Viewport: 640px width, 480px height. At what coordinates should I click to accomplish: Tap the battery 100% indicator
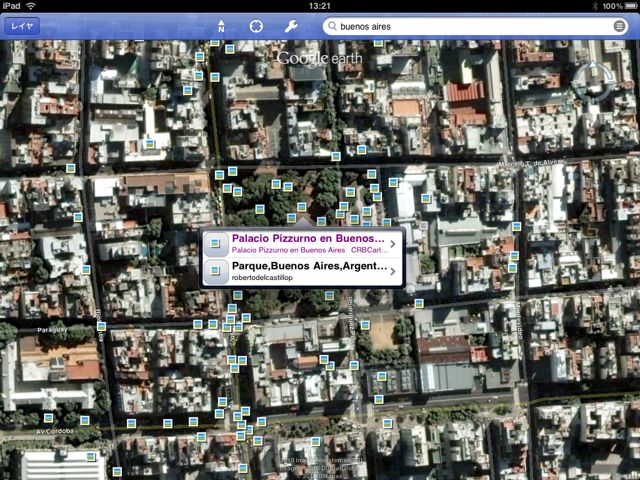pos(617,6)
